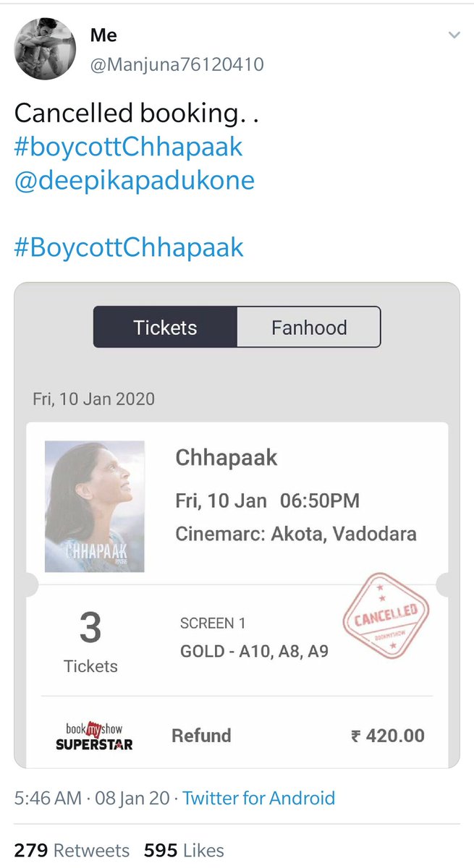View the 595 Likes list
The width and height of the screenshot is (474, 868).
click(184, 850)
